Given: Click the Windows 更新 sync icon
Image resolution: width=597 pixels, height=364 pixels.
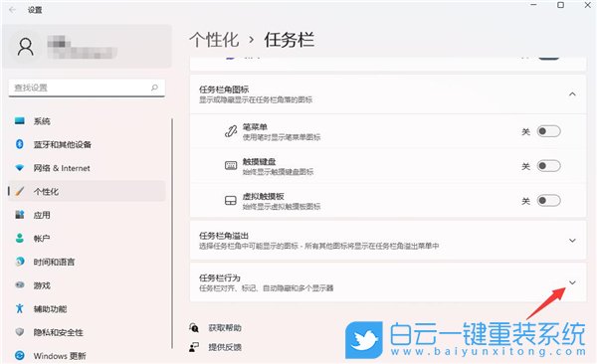Looking at the screenshot, I should 20,356.
